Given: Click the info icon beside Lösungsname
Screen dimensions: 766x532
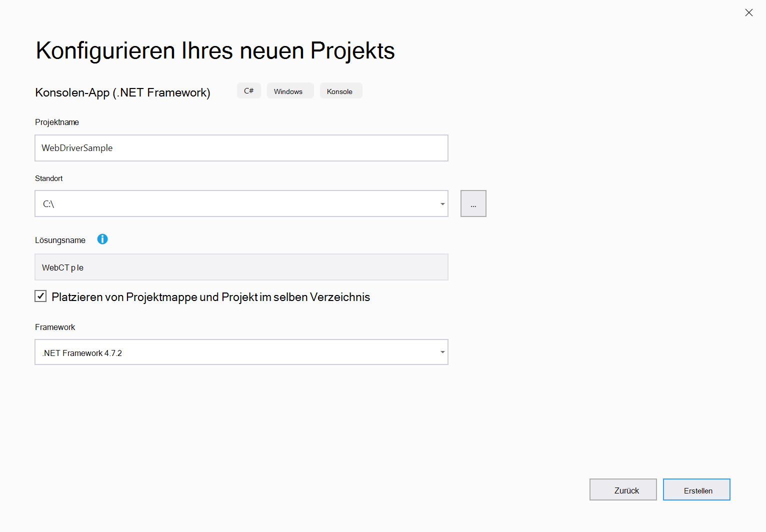Looking at the screenshot, I should [102, 239].
